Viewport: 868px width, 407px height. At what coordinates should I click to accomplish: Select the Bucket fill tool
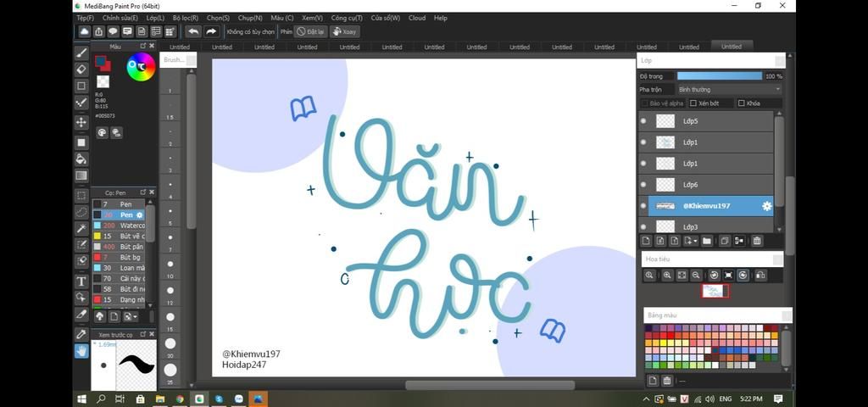[81, 159]
